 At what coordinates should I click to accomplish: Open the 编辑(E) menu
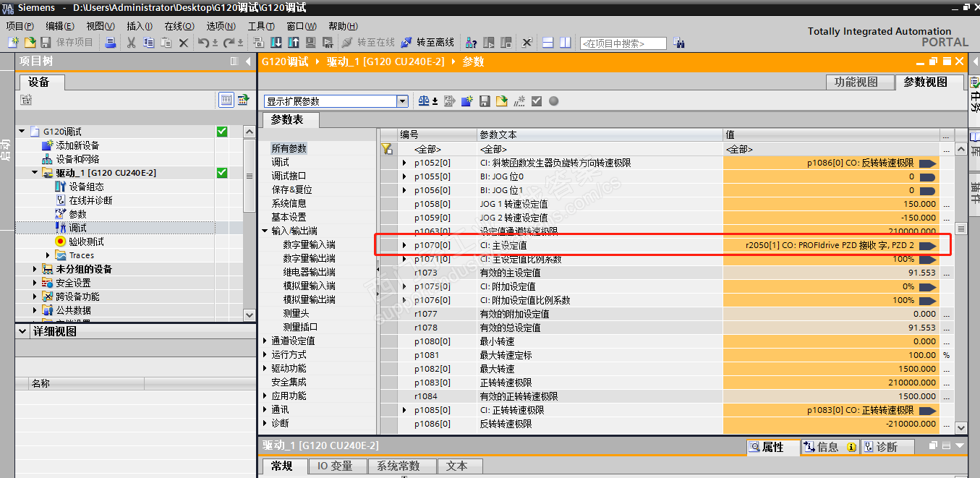60,26
